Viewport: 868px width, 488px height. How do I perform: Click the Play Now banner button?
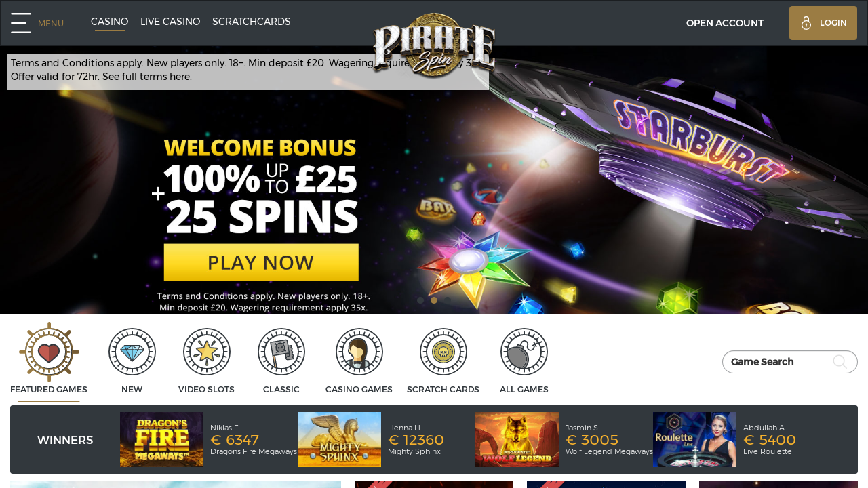(261, 262)
